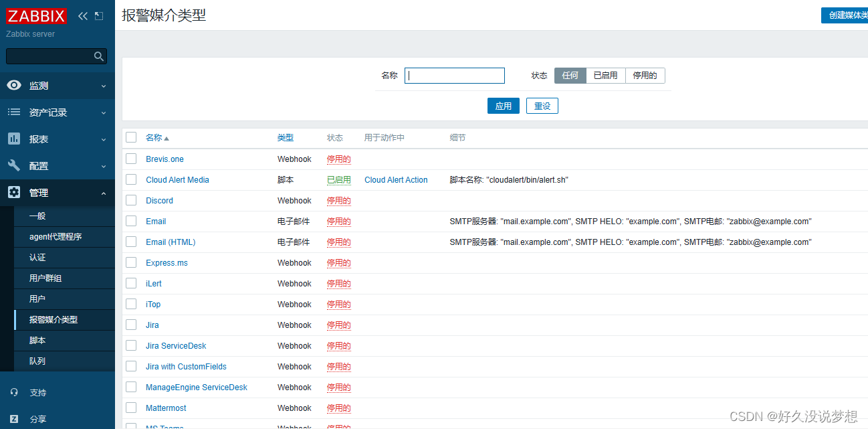
Task: Check the Email (HTML) row checkbox
Action: click(x=131, y=242)
